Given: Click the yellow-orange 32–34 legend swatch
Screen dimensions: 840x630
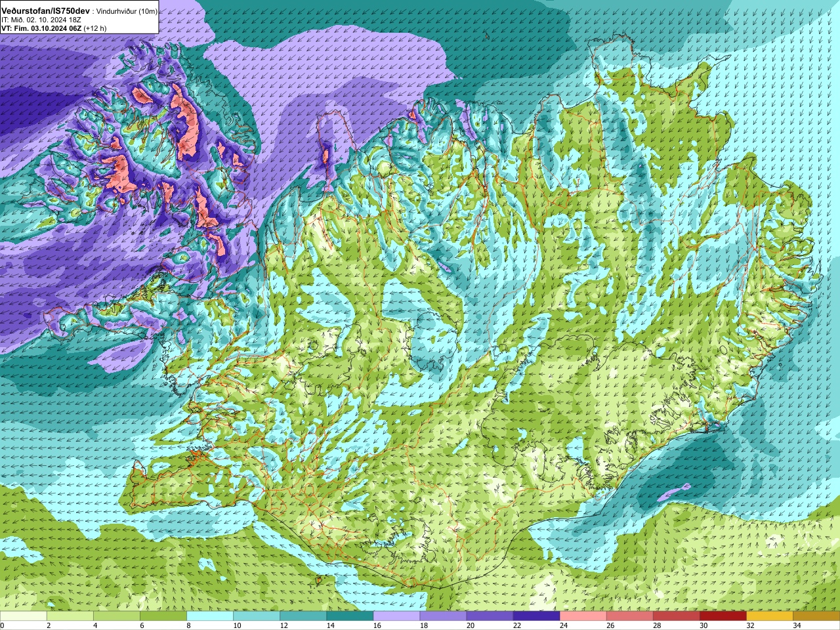Looking at the screenshot, I should click(769, 616).
